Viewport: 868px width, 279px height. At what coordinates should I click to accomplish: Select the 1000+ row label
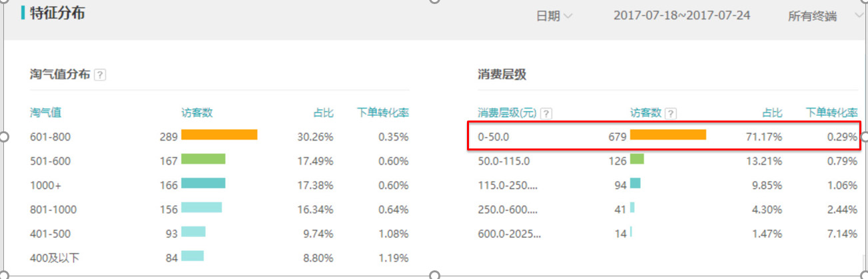44,185
